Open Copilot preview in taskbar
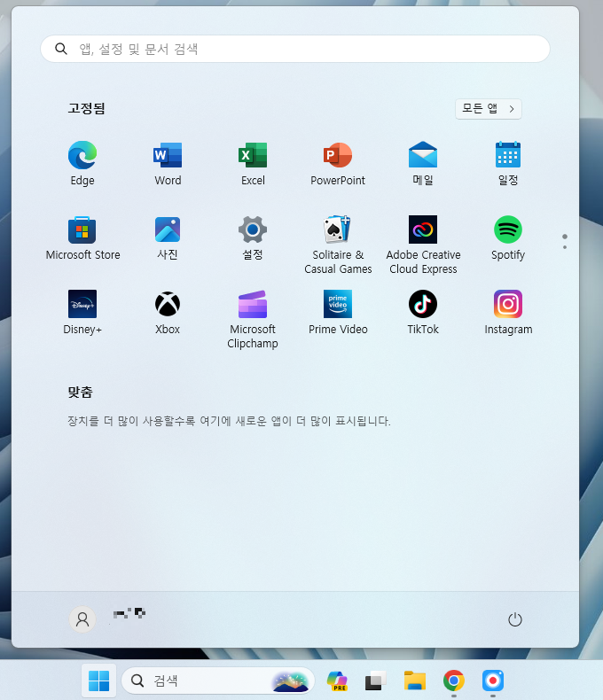The image size is (603, 700). point(338,681)
